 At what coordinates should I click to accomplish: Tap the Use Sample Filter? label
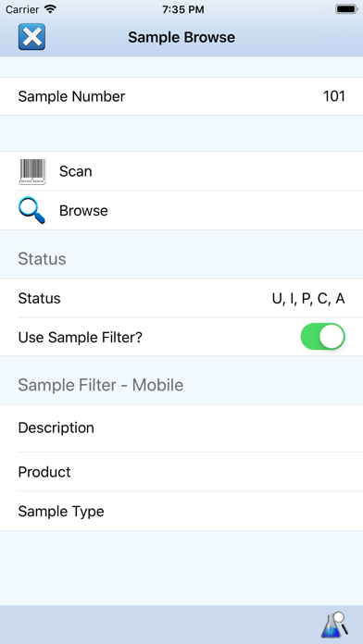[81, 338]
